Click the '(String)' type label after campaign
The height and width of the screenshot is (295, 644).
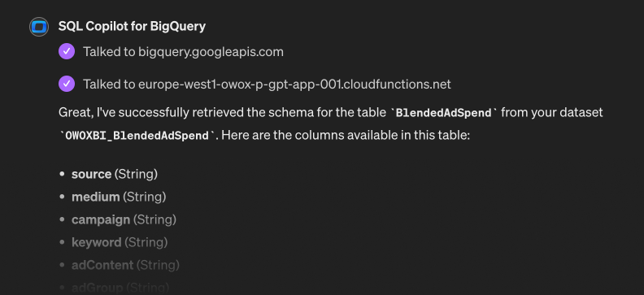[154, 220]
